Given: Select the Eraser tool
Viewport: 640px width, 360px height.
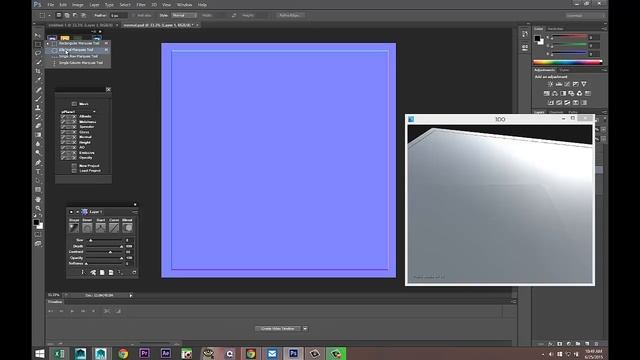Looking at the screenshot, I should click(x=38, y=126).
